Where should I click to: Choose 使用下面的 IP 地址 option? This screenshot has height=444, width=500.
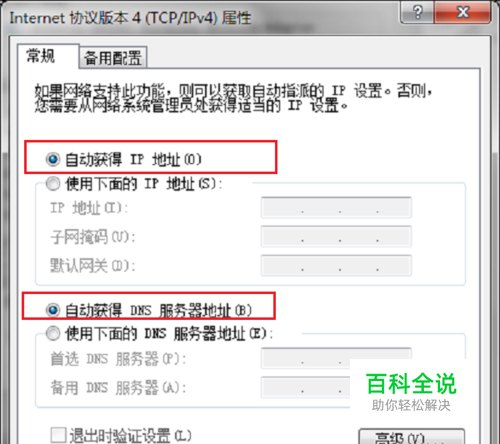pos(53,184)
